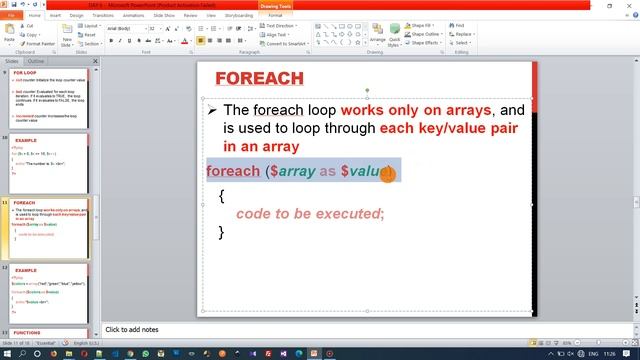Toggle text Shadow effect
Viewport: 640px width, 360px height.
point(139,41)
